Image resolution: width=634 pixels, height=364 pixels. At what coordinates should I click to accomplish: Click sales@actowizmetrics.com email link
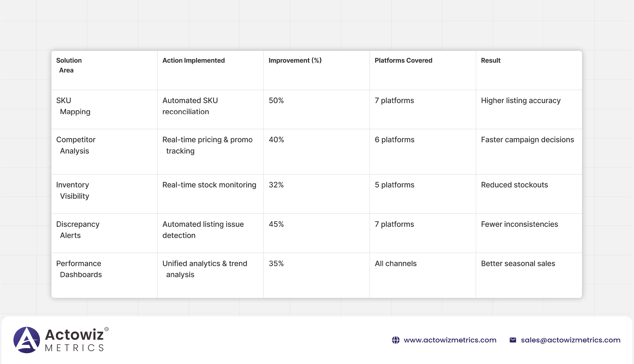click(571, 340)
